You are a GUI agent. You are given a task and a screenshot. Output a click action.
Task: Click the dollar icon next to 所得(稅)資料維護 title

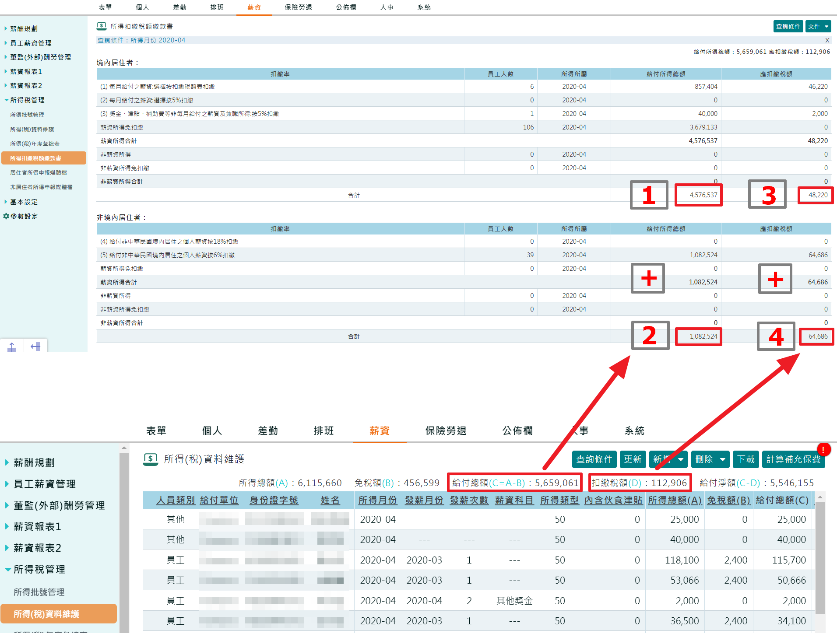coord(151,459)
